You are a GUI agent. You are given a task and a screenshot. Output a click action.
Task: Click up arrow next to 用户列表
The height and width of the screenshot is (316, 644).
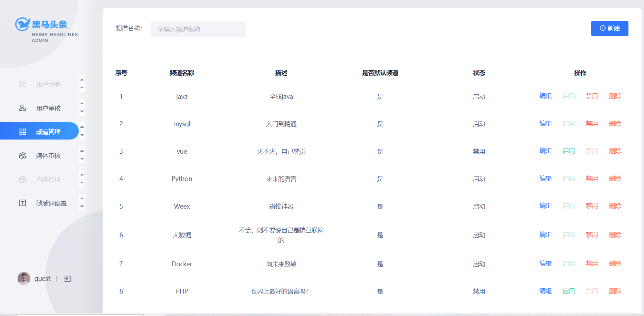pos(82,79)
